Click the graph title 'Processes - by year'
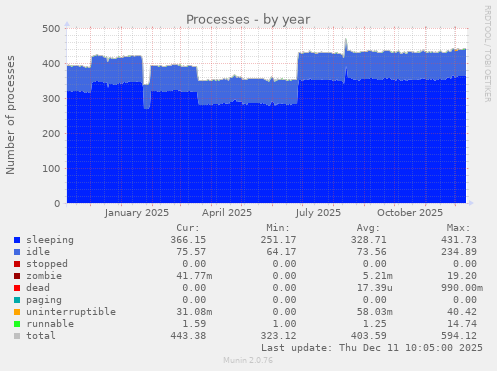This screenshot has width=497, height=371. tap(248, 20)
